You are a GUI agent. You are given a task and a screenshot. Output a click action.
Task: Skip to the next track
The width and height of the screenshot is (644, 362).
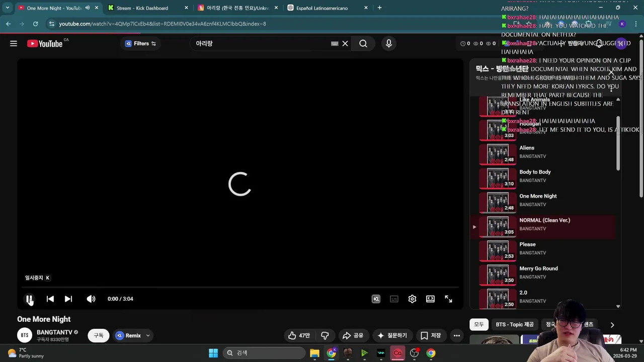[x=68, y=299]
